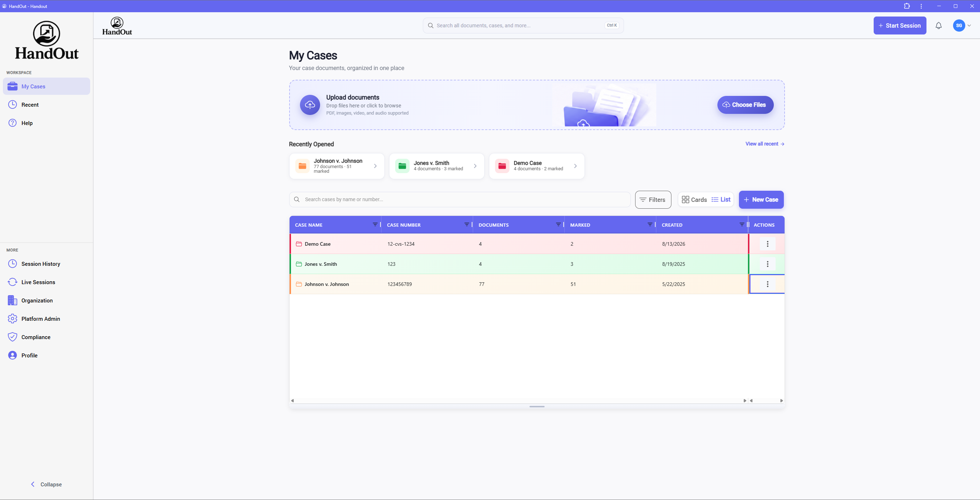980x500 pixels.
Task: Click the Jones v. Smith row folder icon
Action: (299, 264)
